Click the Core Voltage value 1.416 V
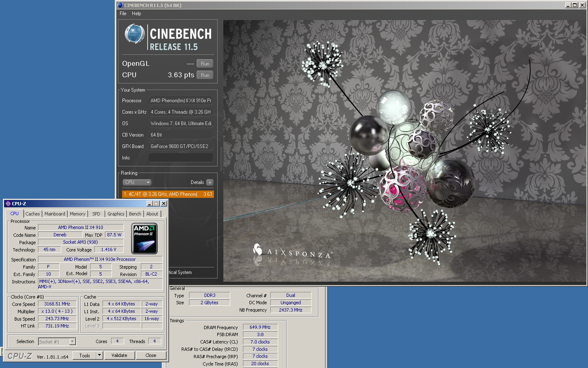 pyautogui.click(x=109, y=249)
